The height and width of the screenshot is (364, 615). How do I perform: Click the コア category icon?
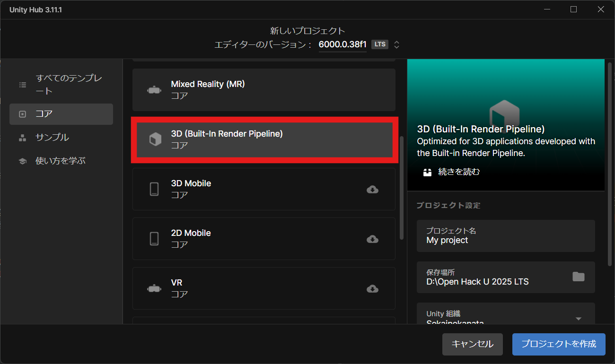[x=23, y=114]
